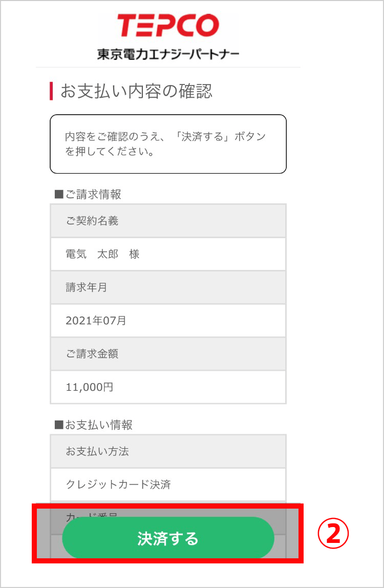
Task: Click the お支払い内容の確認 heading
Action: pos(136,91)
